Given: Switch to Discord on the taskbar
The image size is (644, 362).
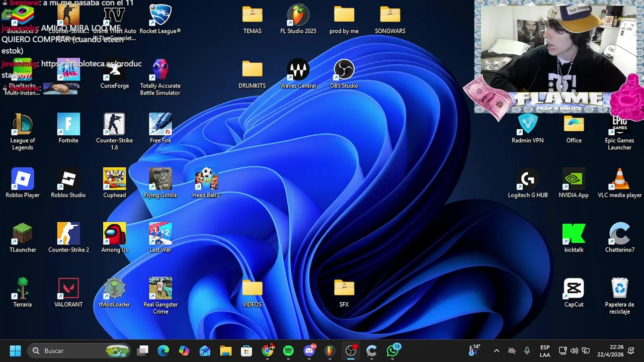Looking at the screenshot, I should click(309, 350).
